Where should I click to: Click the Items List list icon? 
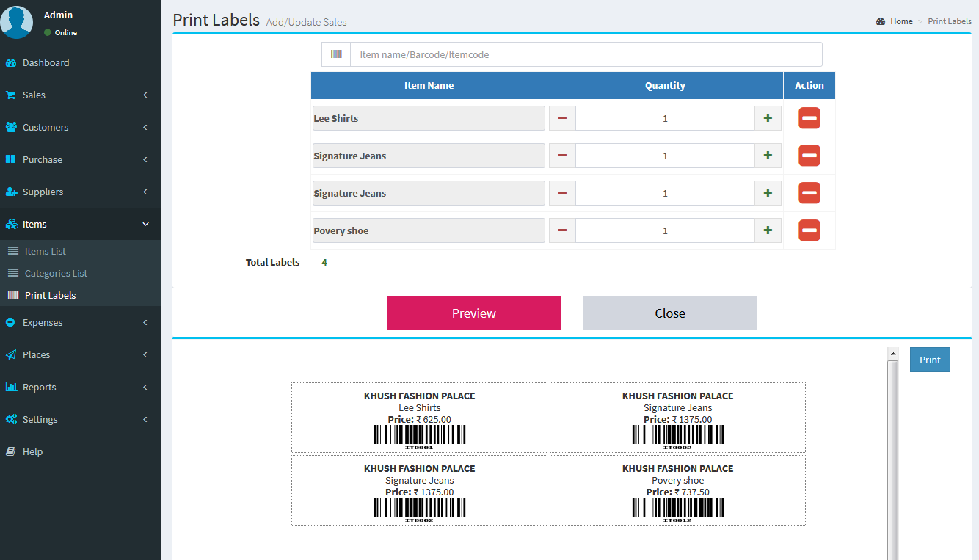click(x=13, y=251)
